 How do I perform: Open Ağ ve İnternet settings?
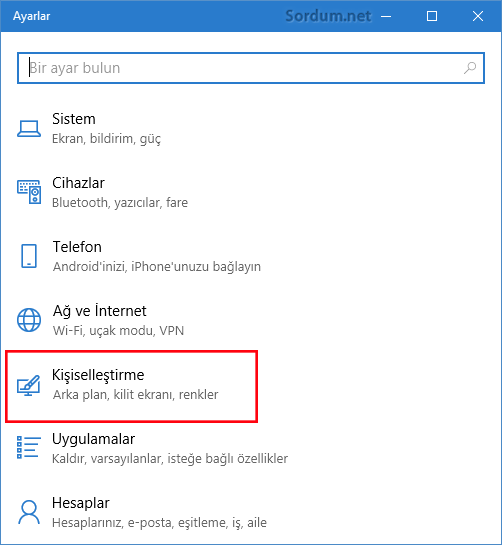(x=99, y=311)
